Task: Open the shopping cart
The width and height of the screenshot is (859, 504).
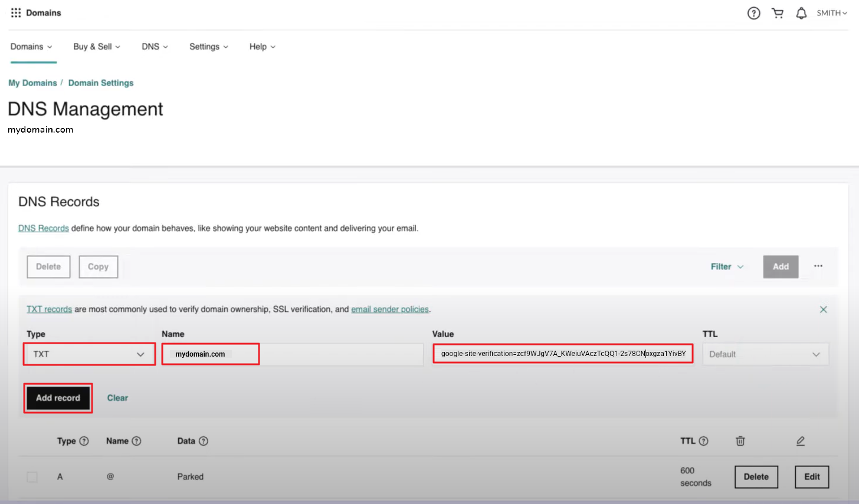Action: point(778,12)
